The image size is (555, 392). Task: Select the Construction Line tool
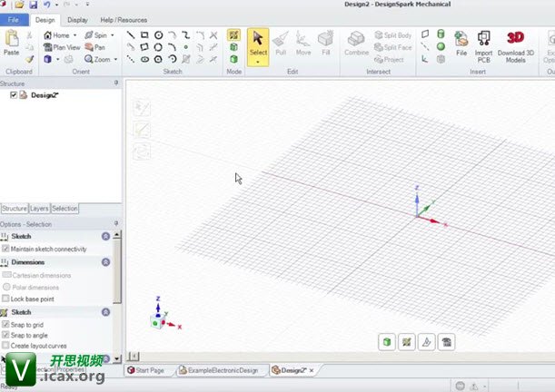tap(131, 59)
